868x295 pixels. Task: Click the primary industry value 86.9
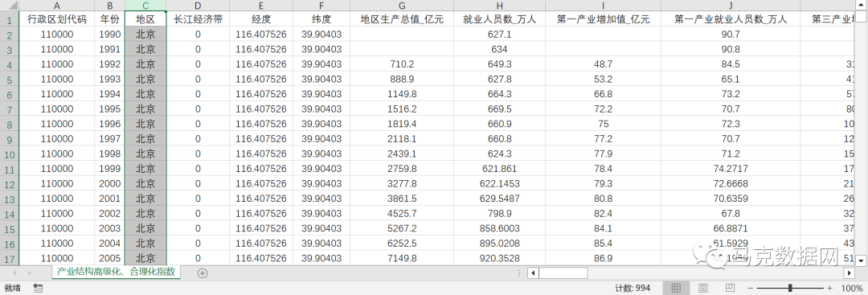(x=603, y=258)
